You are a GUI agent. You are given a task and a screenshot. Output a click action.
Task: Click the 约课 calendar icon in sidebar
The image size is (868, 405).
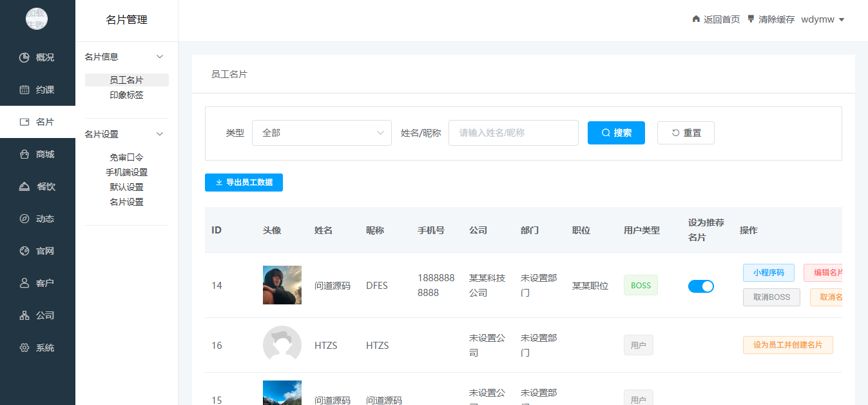(x=24, y=90)
